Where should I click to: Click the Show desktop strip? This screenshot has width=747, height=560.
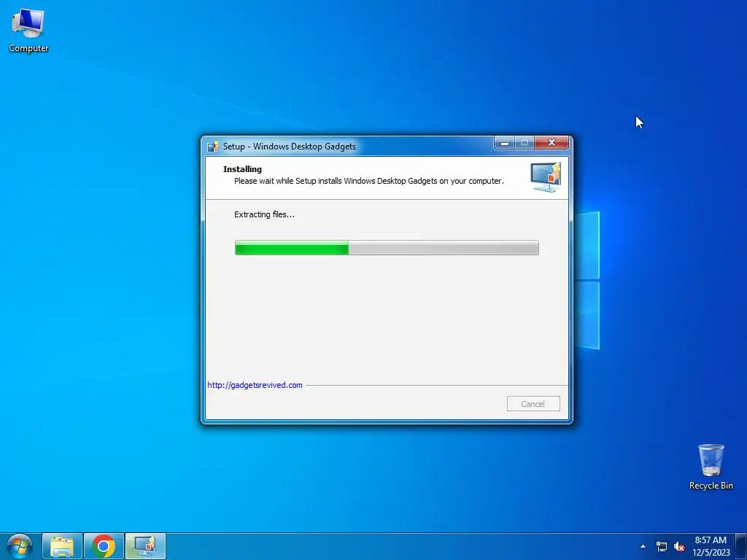(x=741, y=546)
